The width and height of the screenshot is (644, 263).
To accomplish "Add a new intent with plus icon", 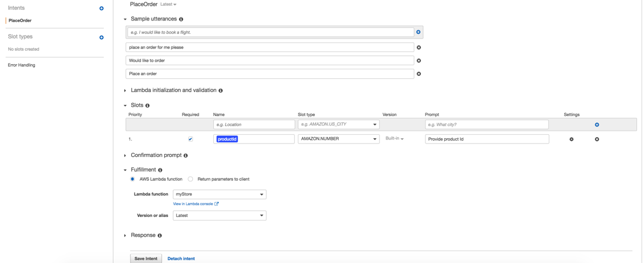I will point(101,8).
